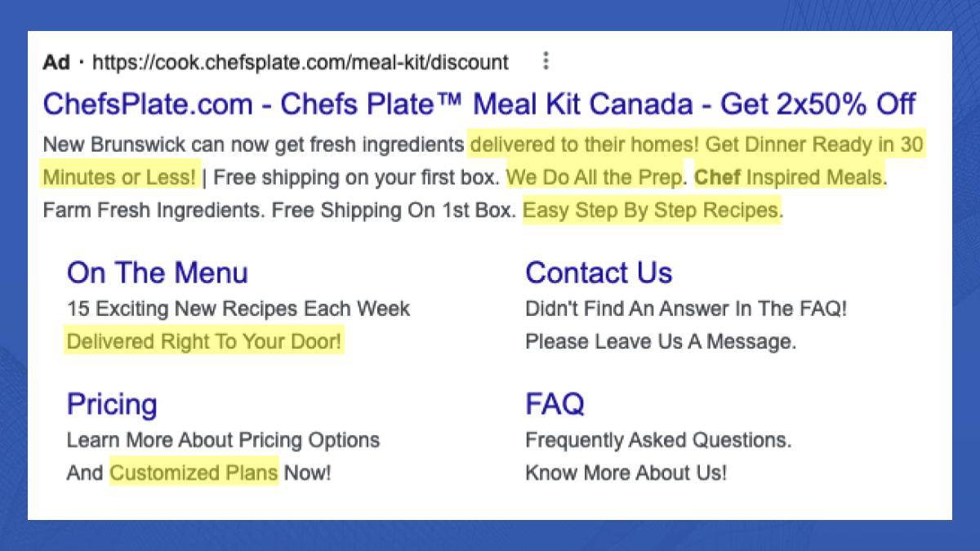Click 'Frequently Asked Questions.' description text
980x551 pixels.
658,441
